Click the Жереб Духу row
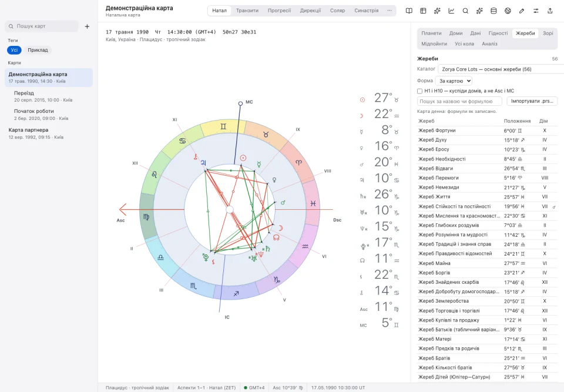 tap(488, 140)
